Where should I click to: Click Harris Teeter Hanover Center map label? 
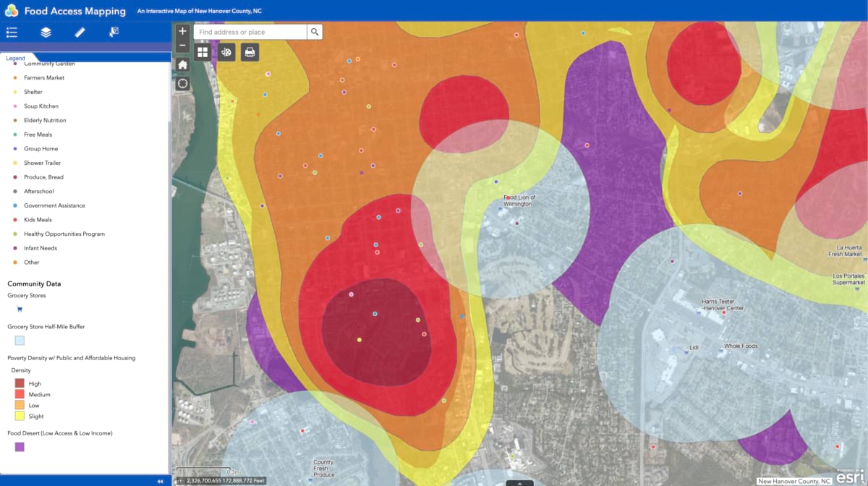(723, 304)
